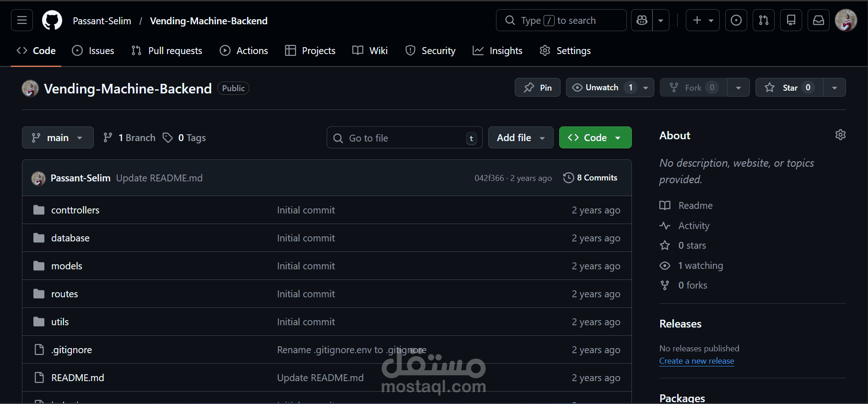Switch to the Issues tab
This screenshot has width=868, height=404.
pos(93,51)
